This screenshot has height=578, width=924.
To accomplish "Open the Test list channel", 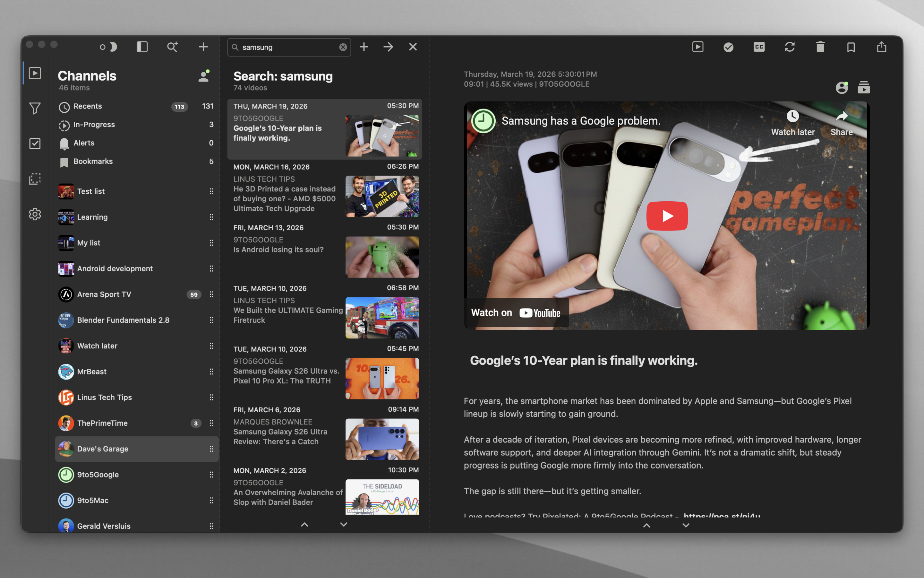I will click(136, 191).
